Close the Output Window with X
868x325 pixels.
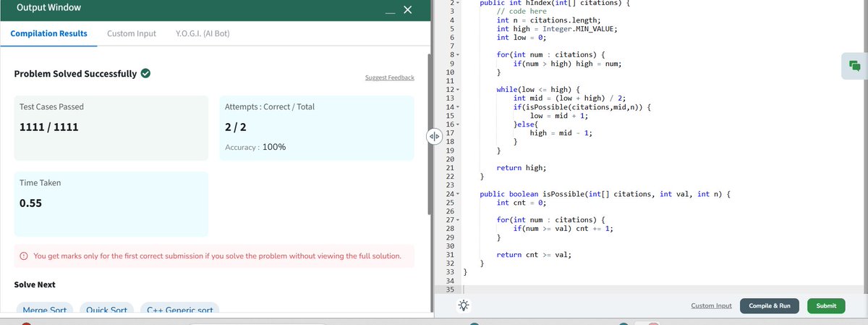[x=407, y=9]
